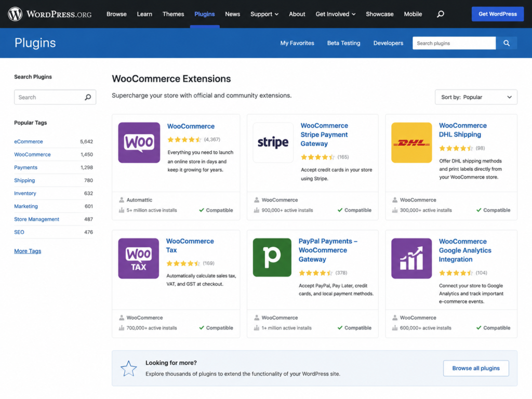This screenshot has height=399, width=532.
Task: Select the Payments tag
Action: click(x=26, y=167)
